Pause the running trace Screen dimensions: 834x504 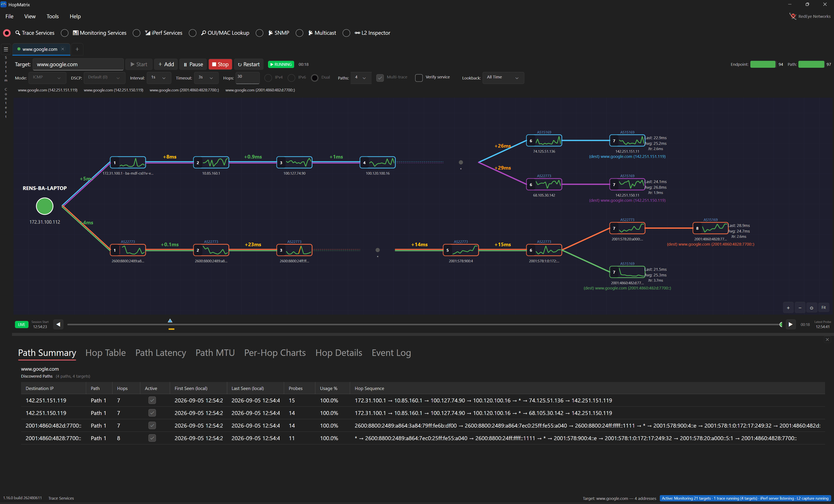193,64
